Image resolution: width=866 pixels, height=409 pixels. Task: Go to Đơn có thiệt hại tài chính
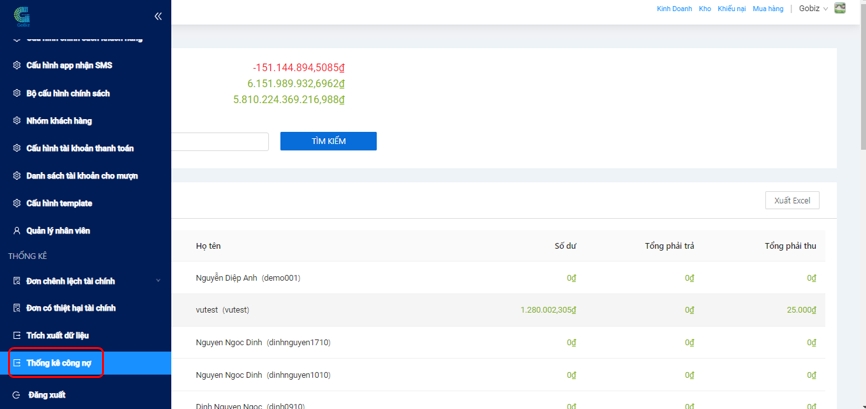(71, 308)
